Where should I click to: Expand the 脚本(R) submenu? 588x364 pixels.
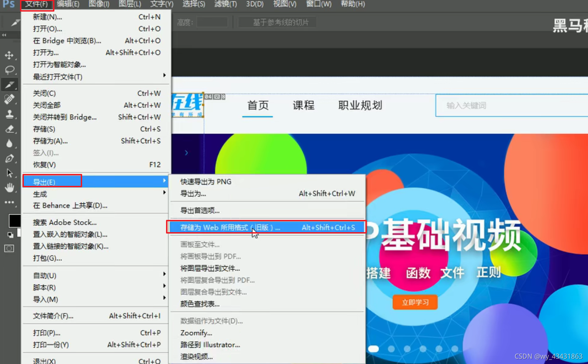(95, 287)
